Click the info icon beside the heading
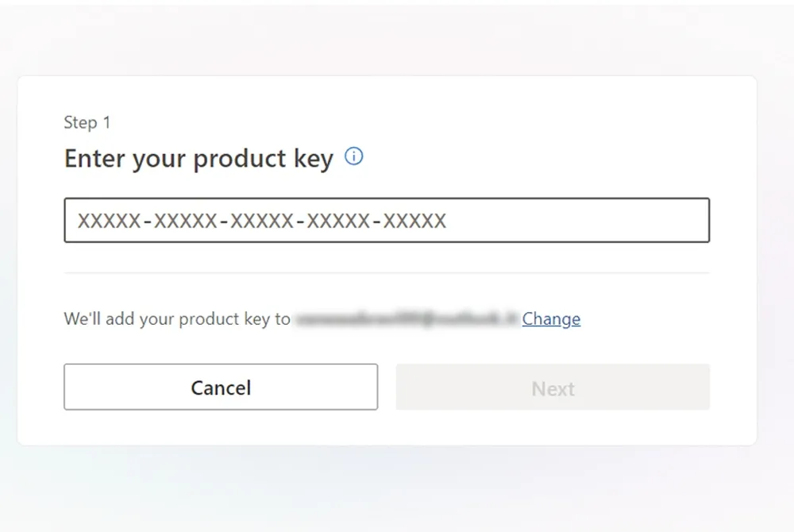 click(x=354, y=156)
